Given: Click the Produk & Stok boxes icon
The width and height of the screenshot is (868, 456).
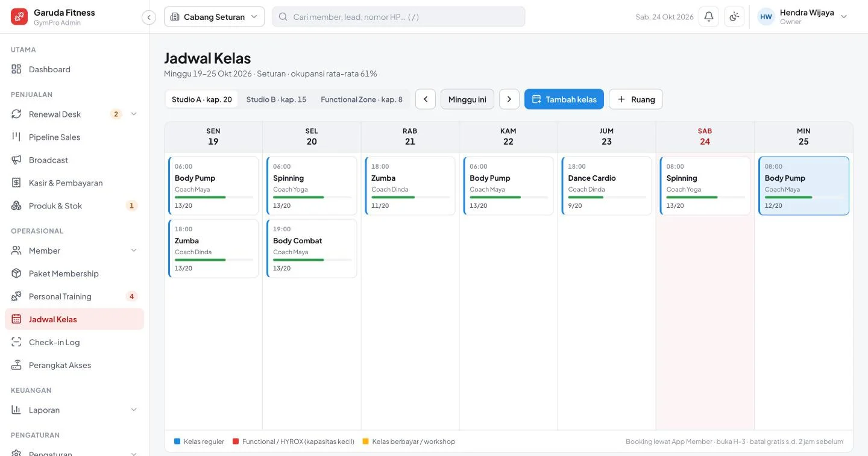Looking at the screenshot, I should point(16,205).
